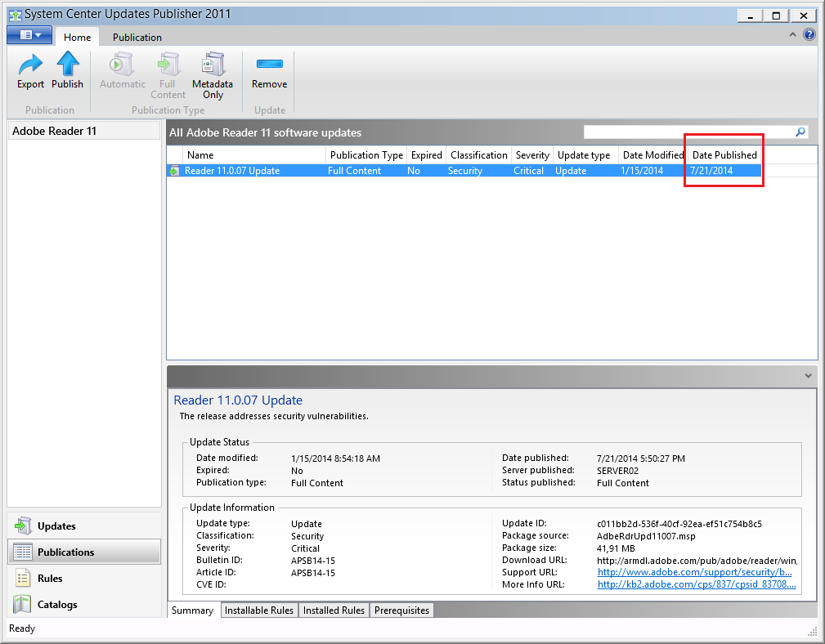This screenshot has height=644, width=825.
Task: Click the Update ID value c011bb2d
Action: tap(679, 524)
